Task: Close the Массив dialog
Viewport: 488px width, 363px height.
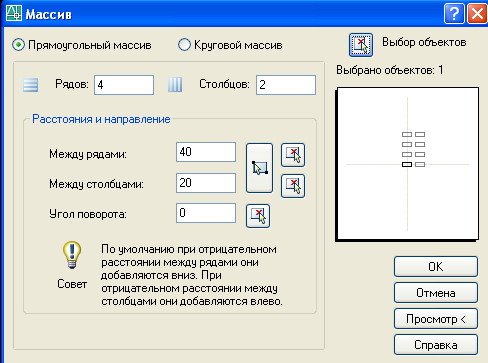Action: pyautogui.click(x=477, y=14)
